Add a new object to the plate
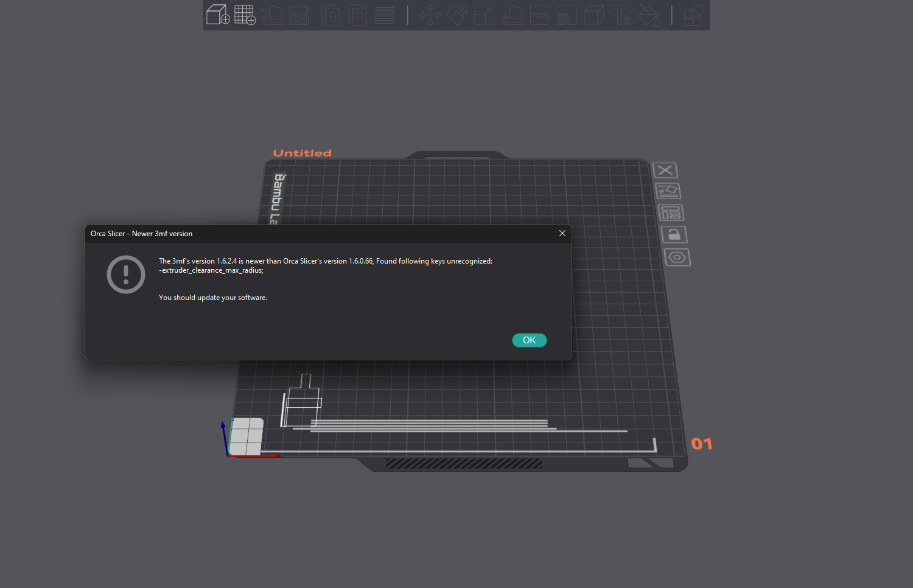This screenshot has width=913, height=588. pos(217,15)
